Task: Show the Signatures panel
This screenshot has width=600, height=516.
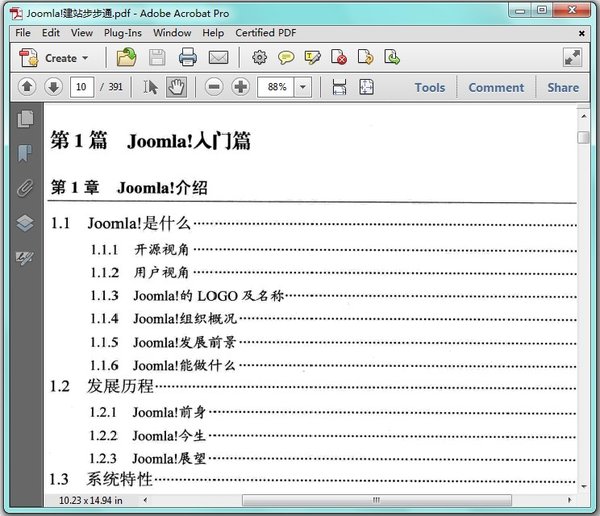Action: 25,258
